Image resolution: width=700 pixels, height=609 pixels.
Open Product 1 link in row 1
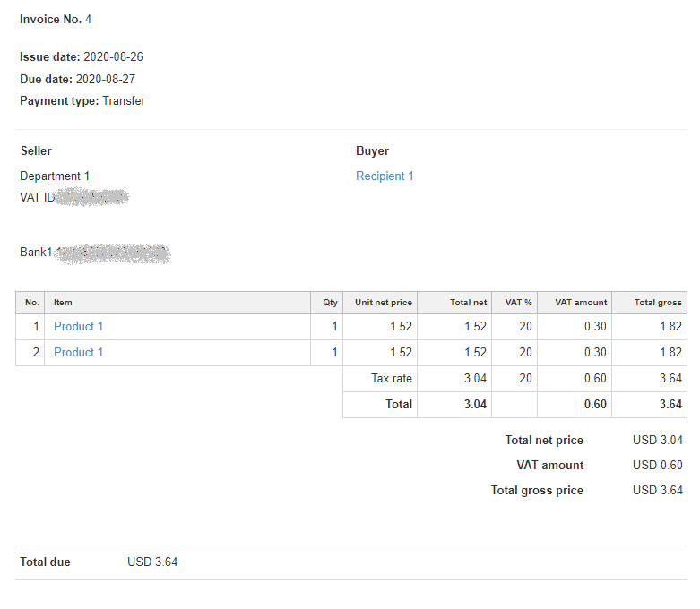click(x=78, y=327)
